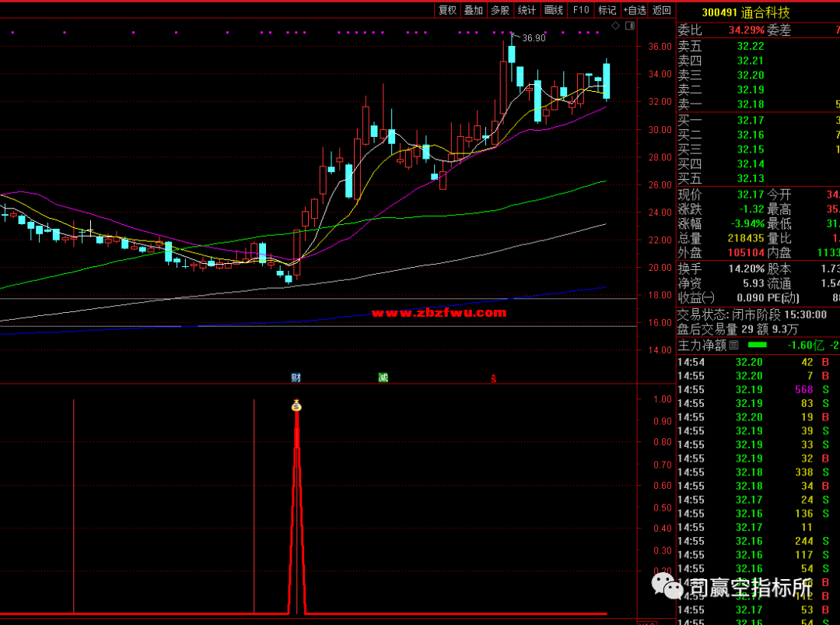
Task: Click the diamond icon above the chart
Action: pyautogui.click(x=615, y=26)
